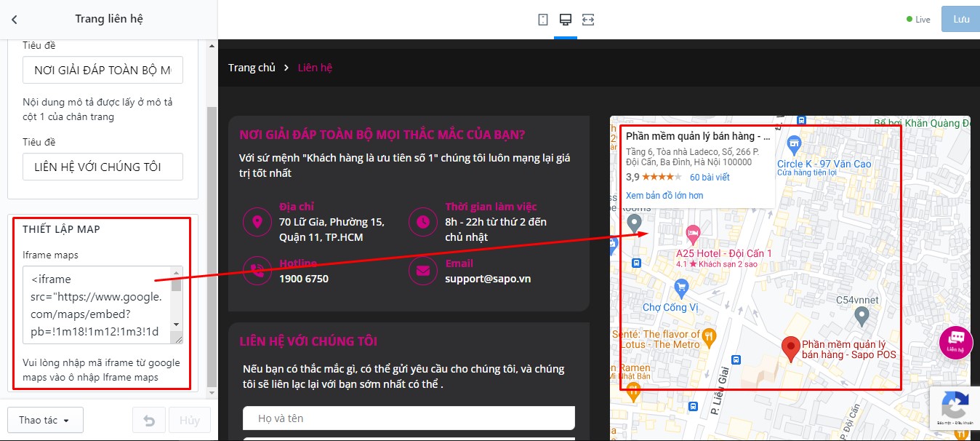Switch to mobile preview icon
The height and width of the screenshot is (441, 980).
click(543, 20)
